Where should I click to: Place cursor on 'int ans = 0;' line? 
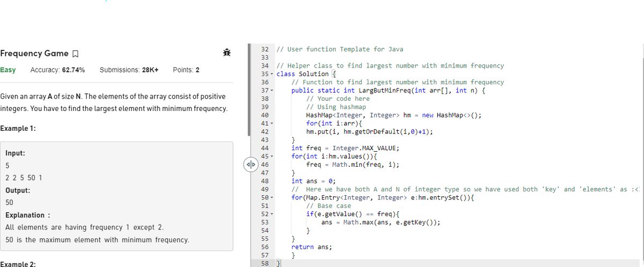(313, 181)
